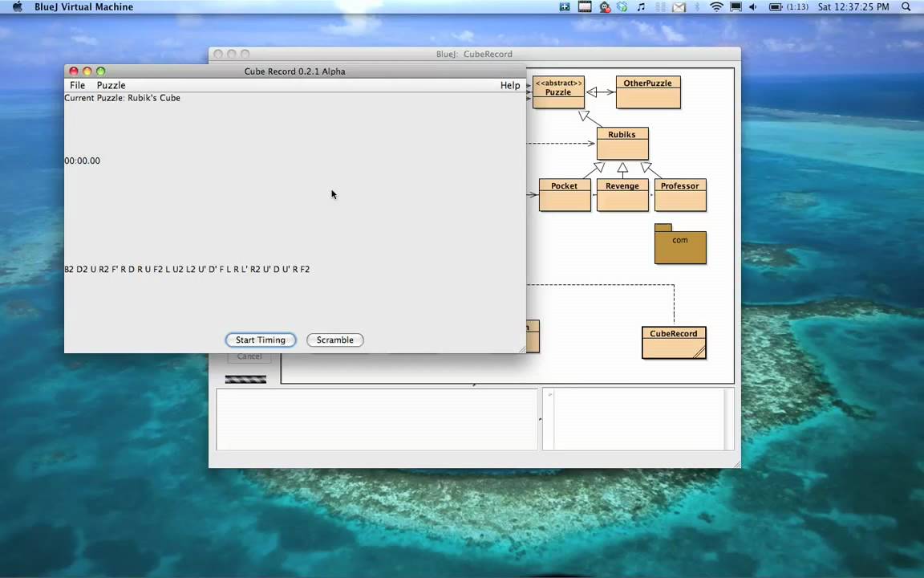The image size is (924, 578).
Task: Click the Cube Record window resize corner
Action: [x=521, y=349]
